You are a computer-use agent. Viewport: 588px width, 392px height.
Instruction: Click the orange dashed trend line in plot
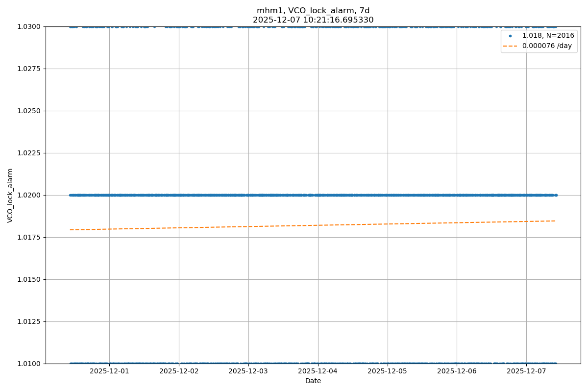coord(314,225)
